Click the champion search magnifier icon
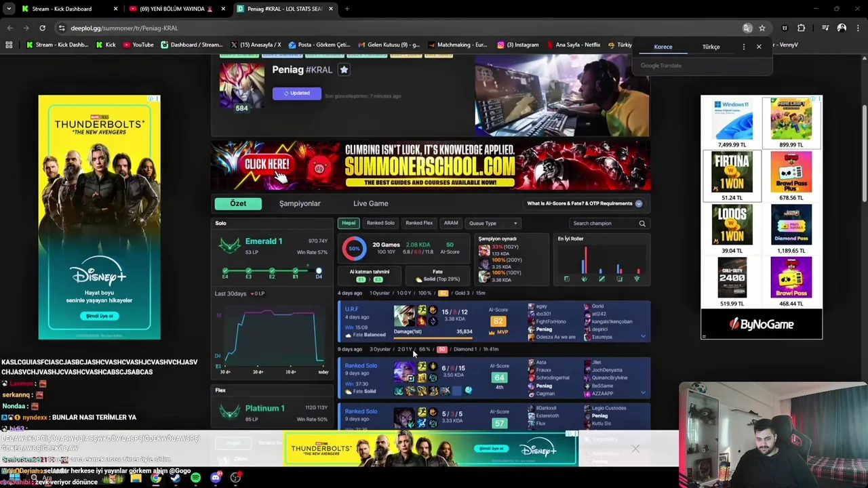Viewport: 868px width, 488px height. click(x=642, y=223)
